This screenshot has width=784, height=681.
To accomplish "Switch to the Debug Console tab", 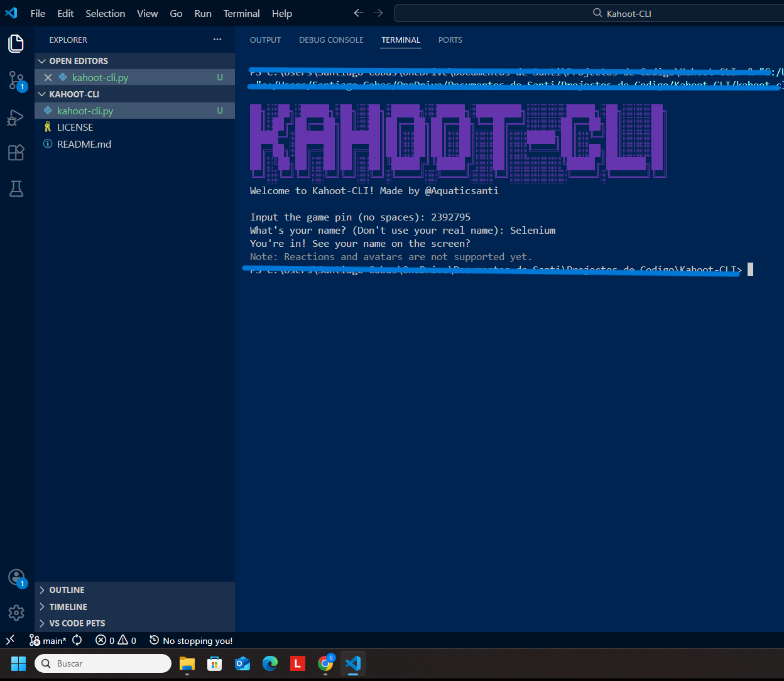I will (x=331, y=40).
